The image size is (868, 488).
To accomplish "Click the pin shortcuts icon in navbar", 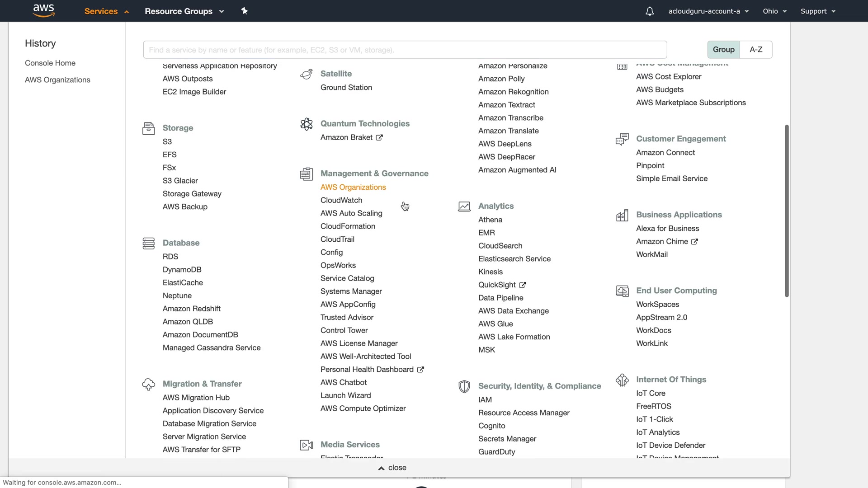I will pyautogui.click(x=244, y=11).
